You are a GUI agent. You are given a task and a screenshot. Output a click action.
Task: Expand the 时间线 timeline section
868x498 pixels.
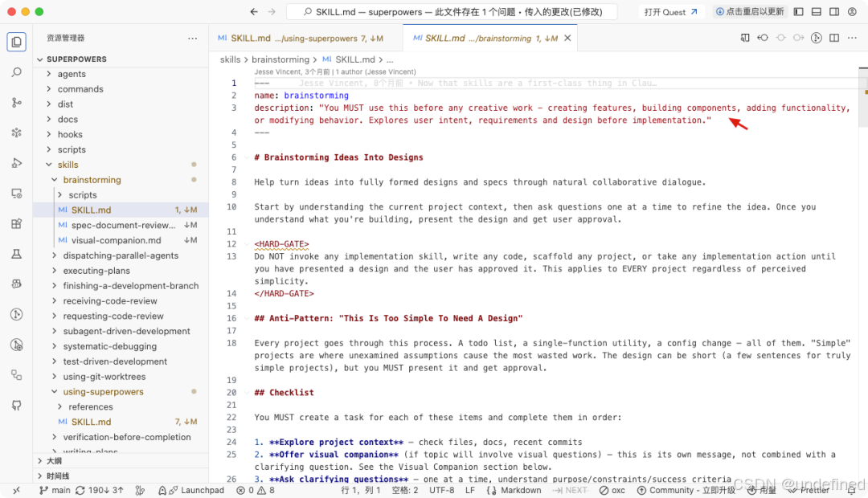(121, 476)
